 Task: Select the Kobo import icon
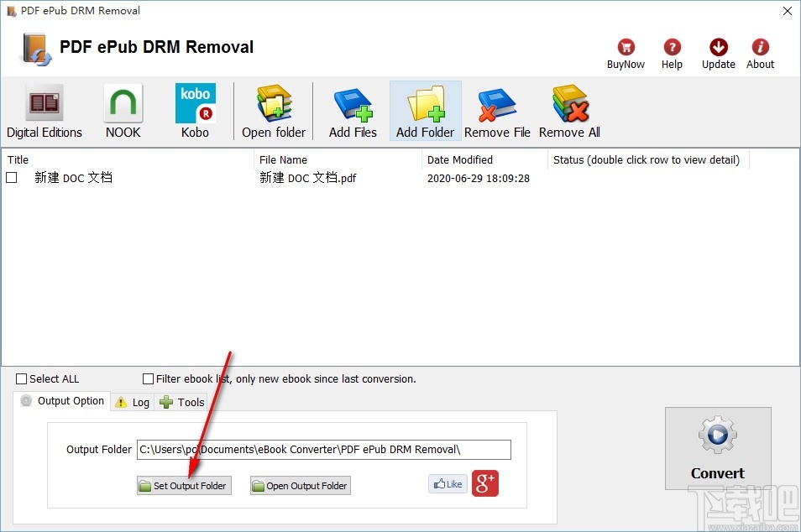click(x=195, y=112)
